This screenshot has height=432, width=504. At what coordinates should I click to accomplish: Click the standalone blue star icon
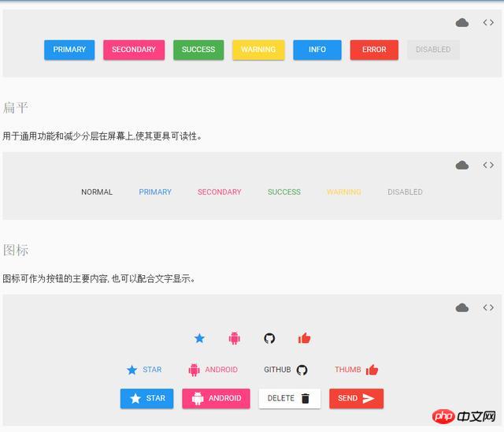[199, 338]
